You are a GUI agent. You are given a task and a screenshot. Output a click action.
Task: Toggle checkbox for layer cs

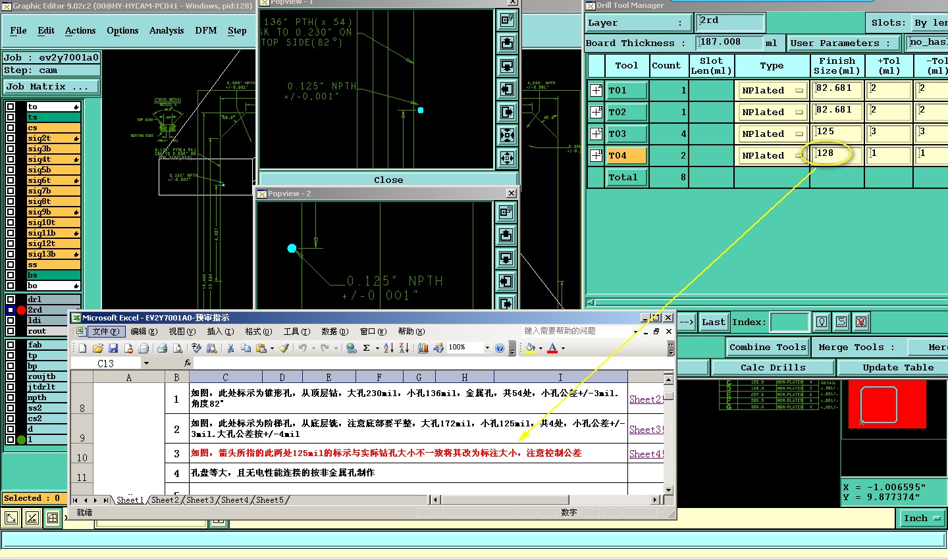coord(11,128)
